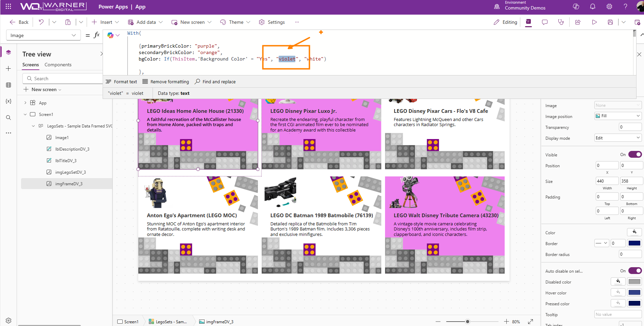Click the Hover color swatch
644x326 pixels.
point(634,292)
